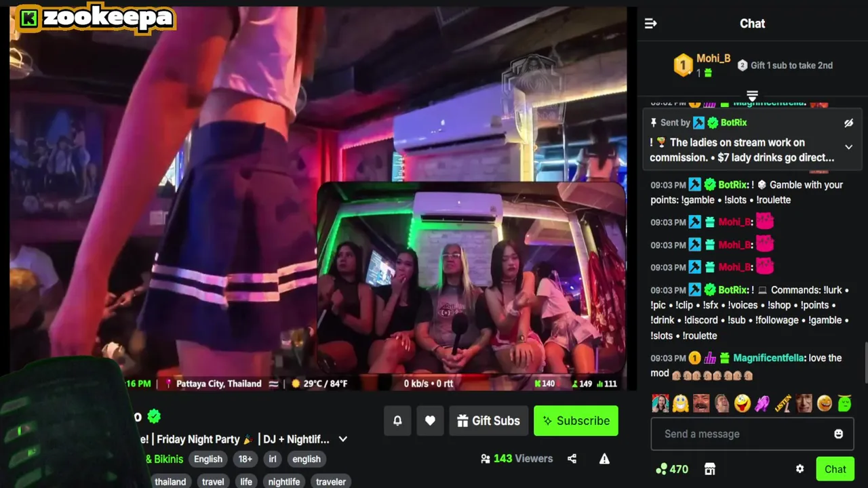
Task: Click the heart follow icon
Action: tap(430, 421)
